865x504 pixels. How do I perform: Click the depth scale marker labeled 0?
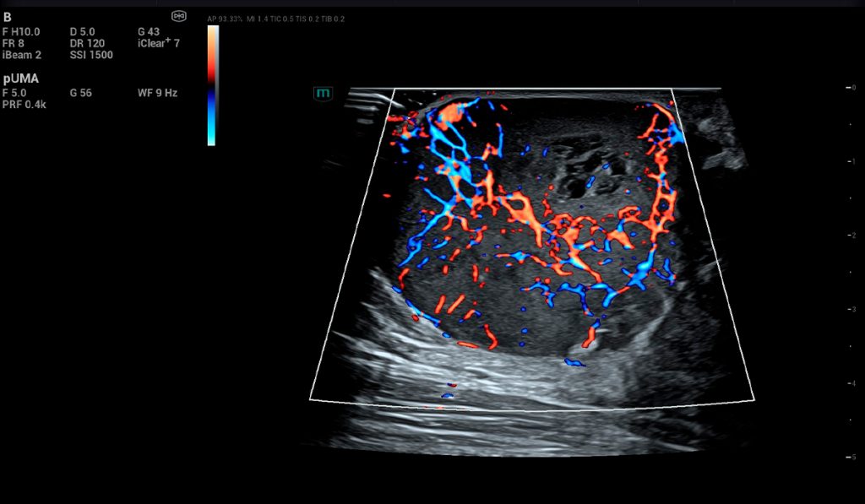pyautogui.click(x=855, y=87)
